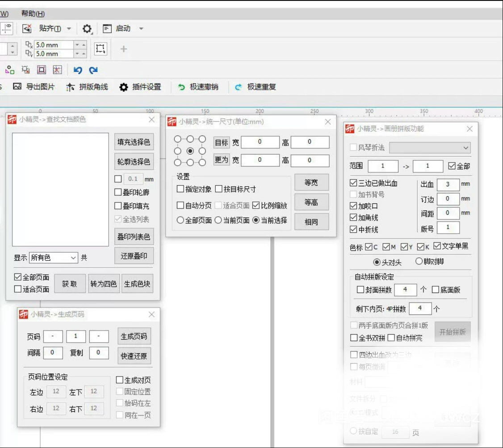Click the 导出图片 export image icon
Image resolution: width=503 pixels, height=448 pixels.
[x=17, y=87]
